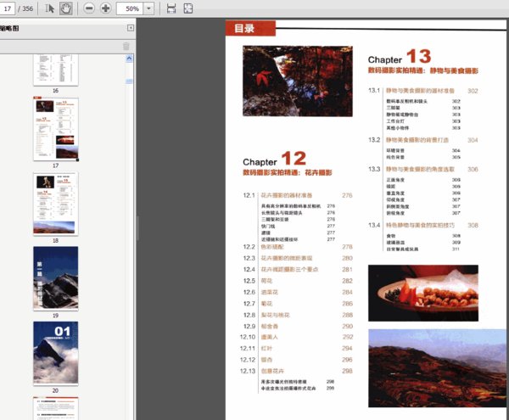Screen dimensions: 509x420
Task: Click contents entry 12.11
Action: point(296,349)
